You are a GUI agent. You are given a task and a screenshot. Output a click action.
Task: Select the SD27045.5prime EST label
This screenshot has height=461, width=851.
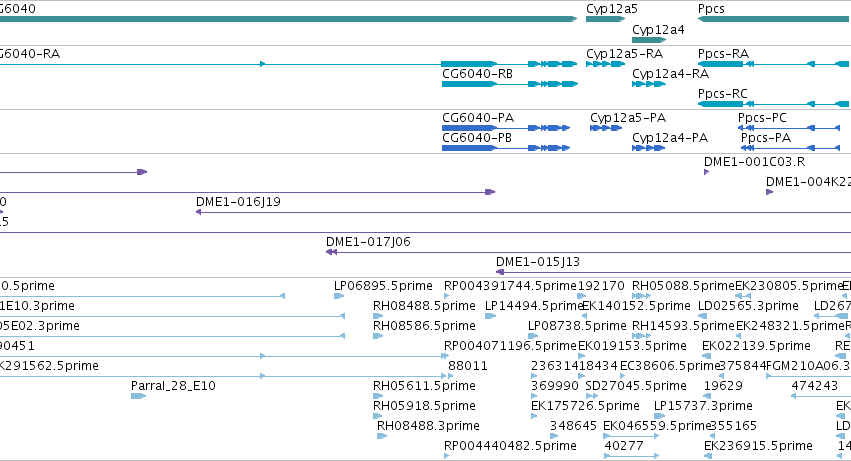pyautogui.click(x=636, y=386)
